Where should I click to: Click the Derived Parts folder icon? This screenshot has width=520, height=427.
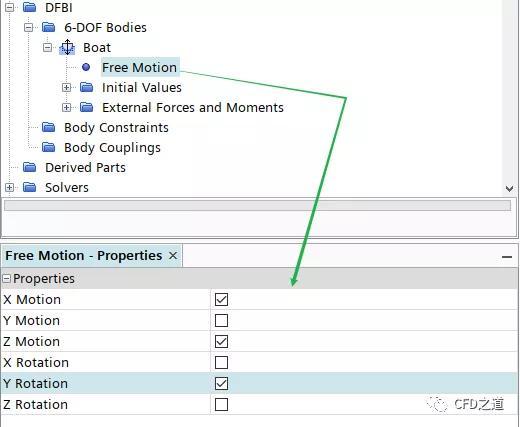pos(30,167)
